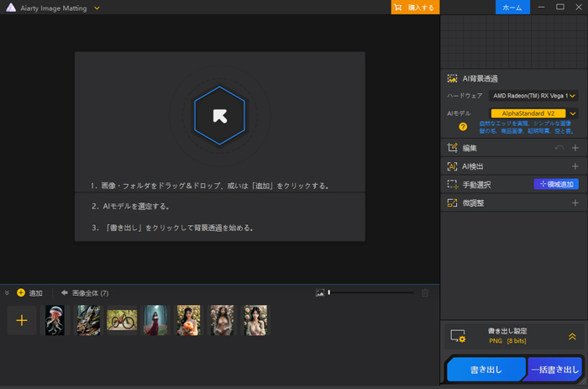The width and height of the screenshot is (588, 389).
Task: Open the ハードウェア GPU dropdown
Action: (533, 96)
